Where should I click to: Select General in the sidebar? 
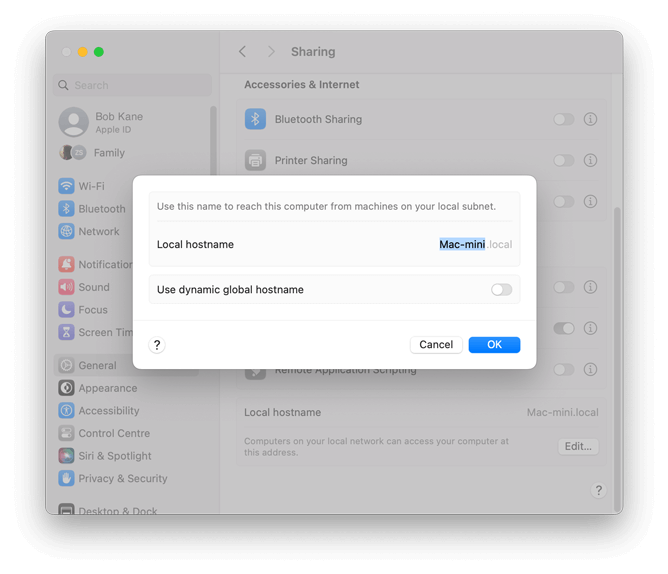(93, 365)
